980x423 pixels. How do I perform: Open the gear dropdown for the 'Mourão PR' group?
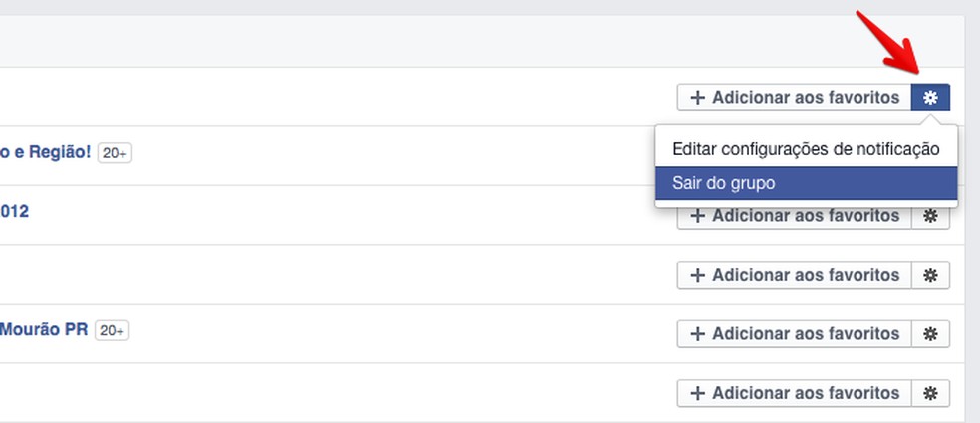[x=930, y=334]
